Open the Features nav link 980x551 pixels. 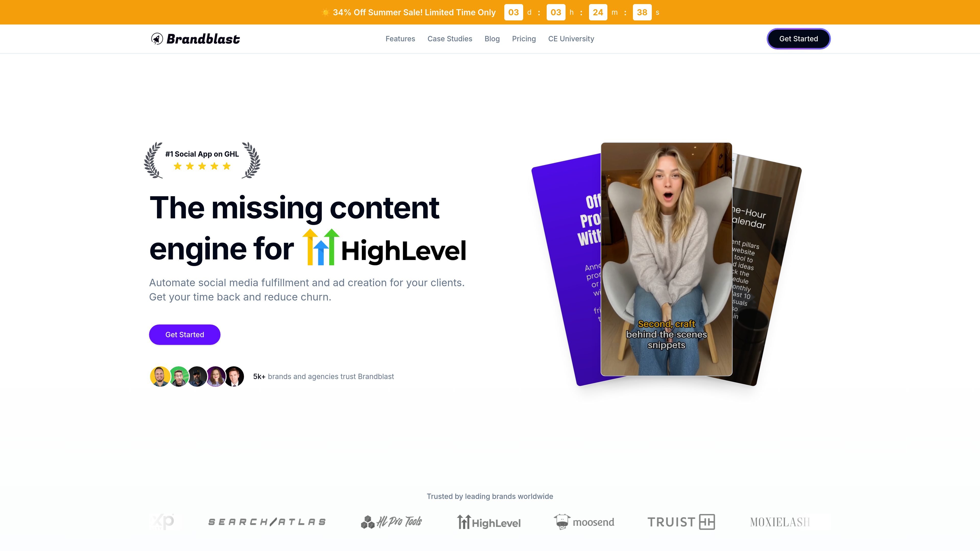coord(400,39)
